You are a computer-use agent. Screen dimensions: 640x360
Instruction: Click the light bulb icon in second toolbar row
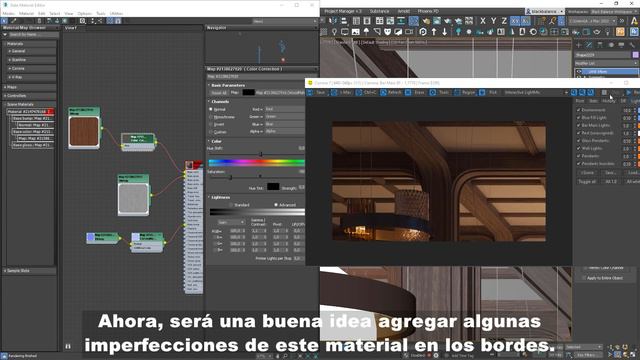click(334, 31)
